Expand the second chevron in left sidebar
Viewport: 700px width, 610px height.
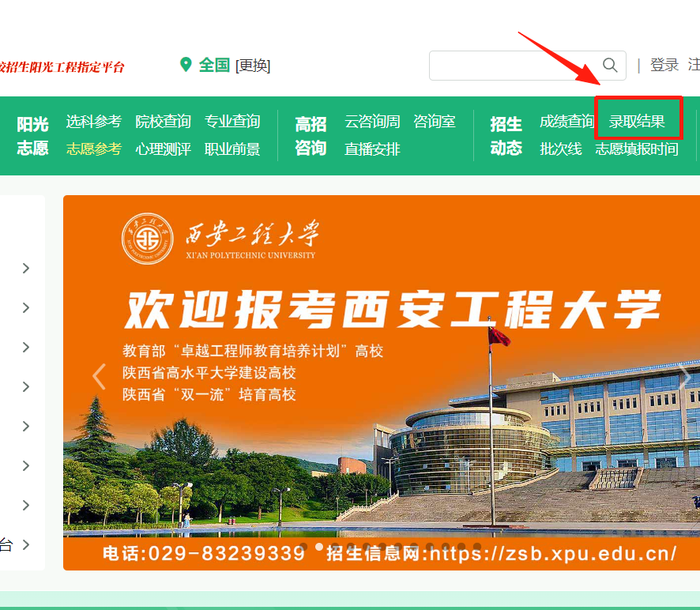point(24,307)
